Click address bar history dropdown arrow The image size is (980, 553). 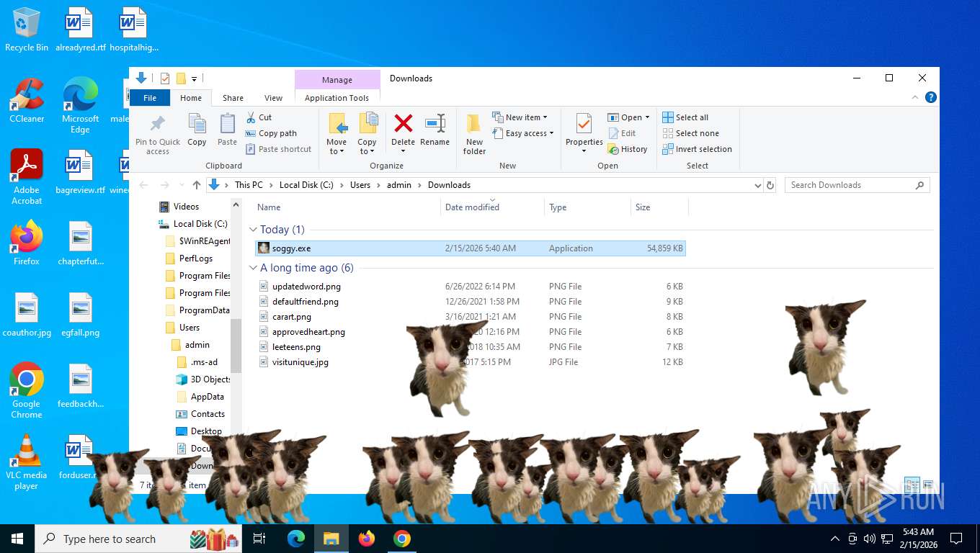coord(757,185)
